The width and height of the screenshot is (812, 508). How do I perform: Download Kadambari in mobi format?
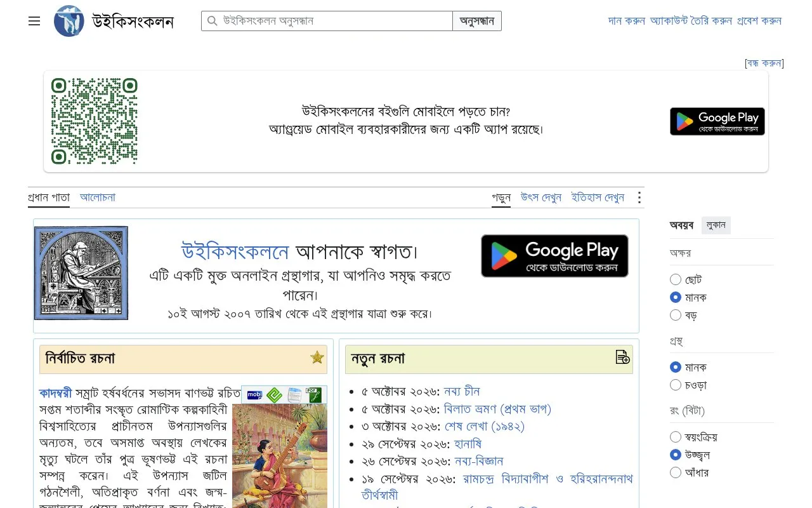254,395
